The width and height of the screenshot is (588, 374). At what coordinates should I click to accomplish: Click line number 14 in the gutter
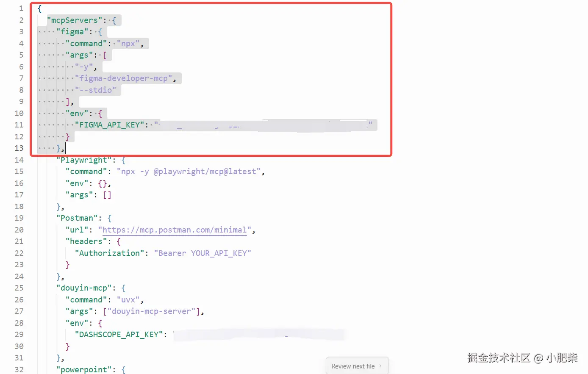click(x=19, y=160)
